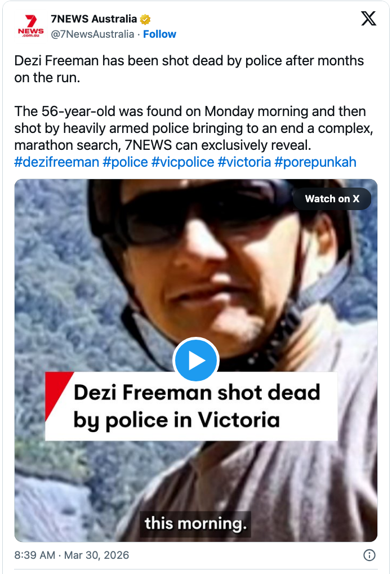Click the X logo icon
The height and width of the screenshot is (574, 392).
368,20
